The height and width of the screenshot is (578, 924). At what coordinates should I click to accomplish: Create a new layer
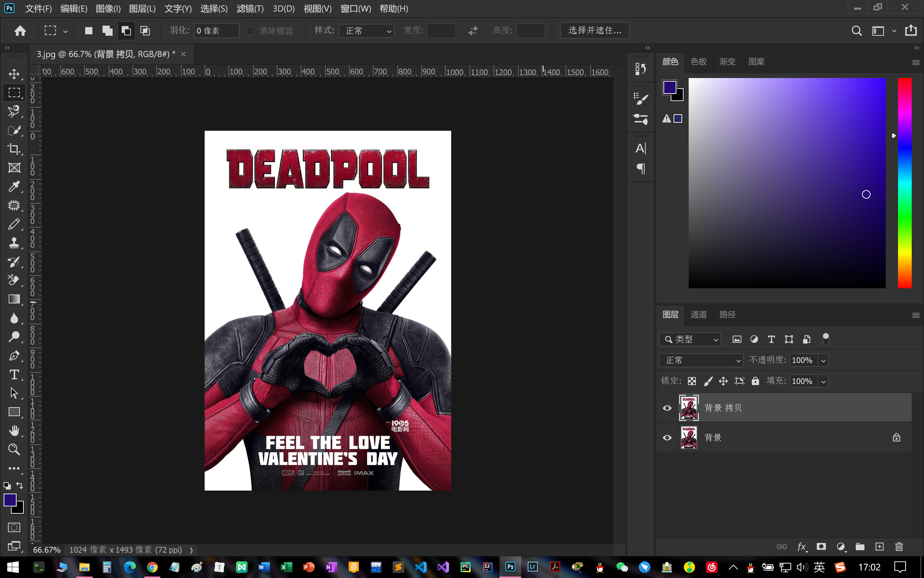tap(879, 547)
